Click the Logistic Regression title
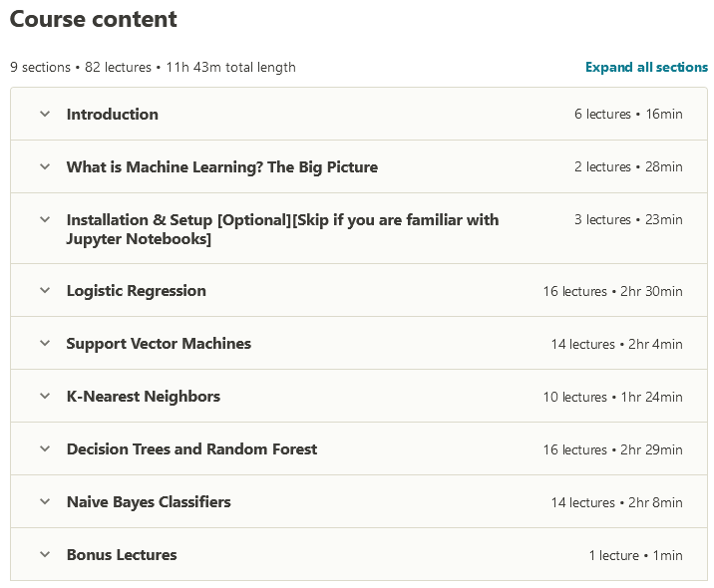This screenshot has height=588, width=714. click(136, 290)
